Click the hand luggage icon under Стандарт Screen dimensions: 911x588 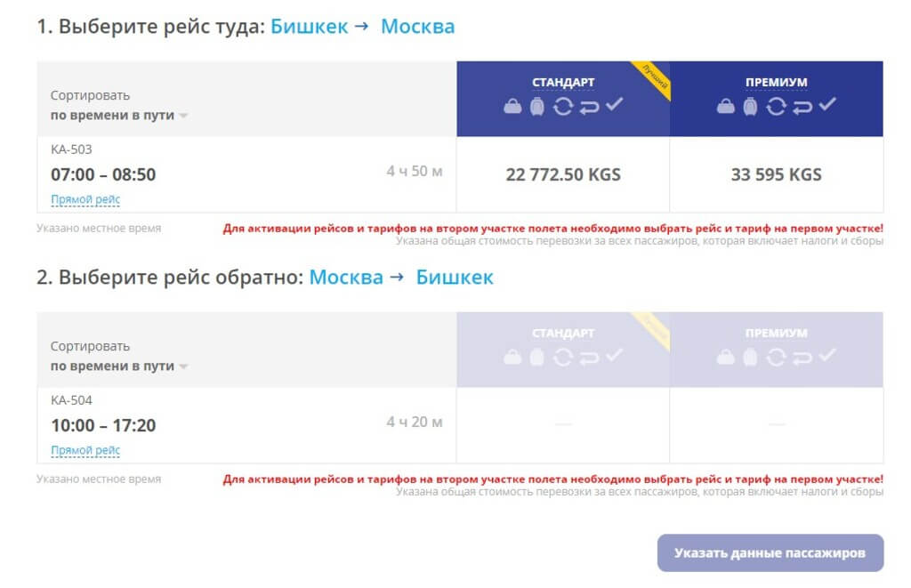click(512, 107)
